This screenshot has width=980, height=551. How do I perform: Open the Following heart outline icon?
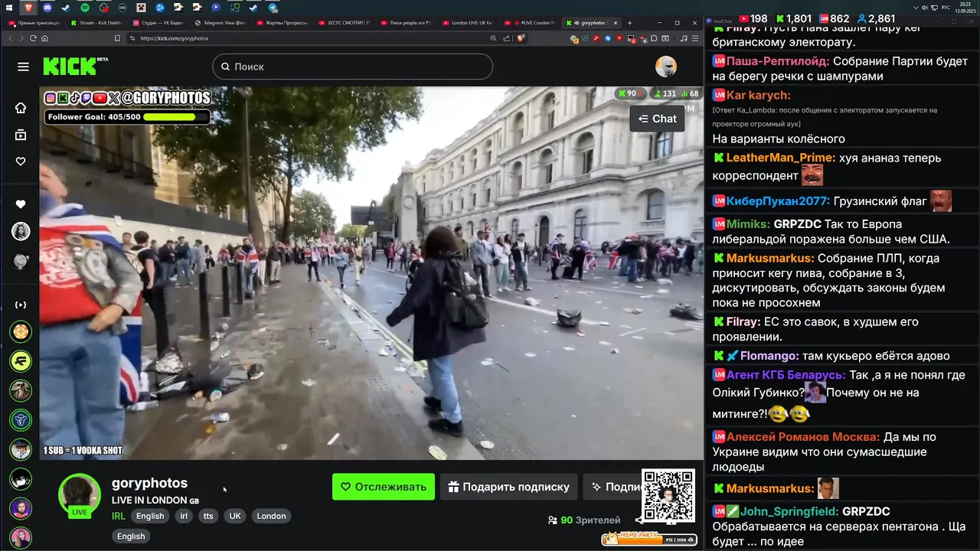(21, 161)
